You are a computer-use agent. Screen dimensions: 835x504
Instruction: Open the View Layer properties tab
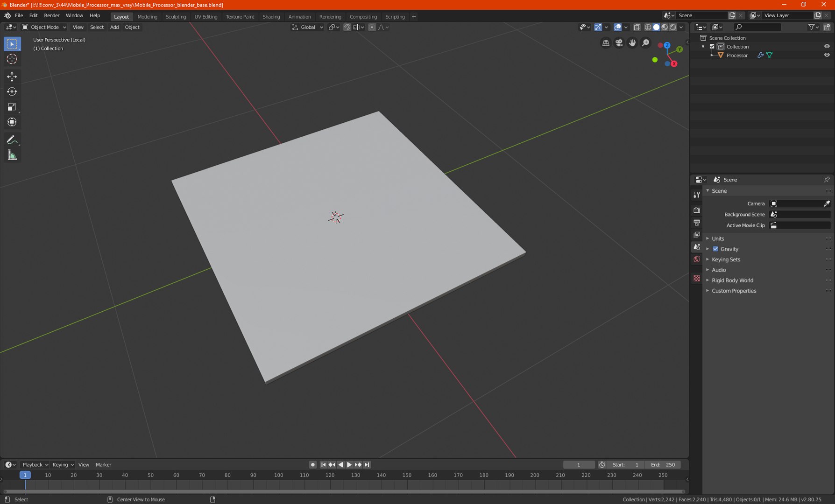[x=697, y=235]
